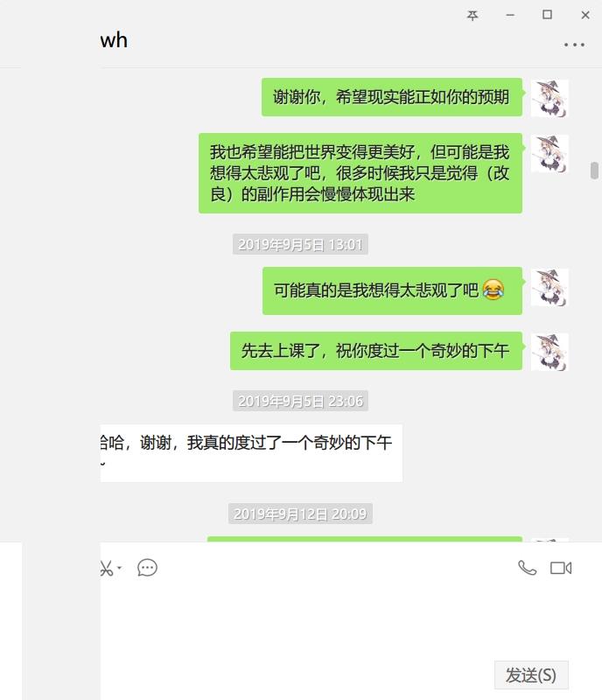Expand screenshot options dropdown arrow
The width and height of the screenshot is (602, 700).
119,568
